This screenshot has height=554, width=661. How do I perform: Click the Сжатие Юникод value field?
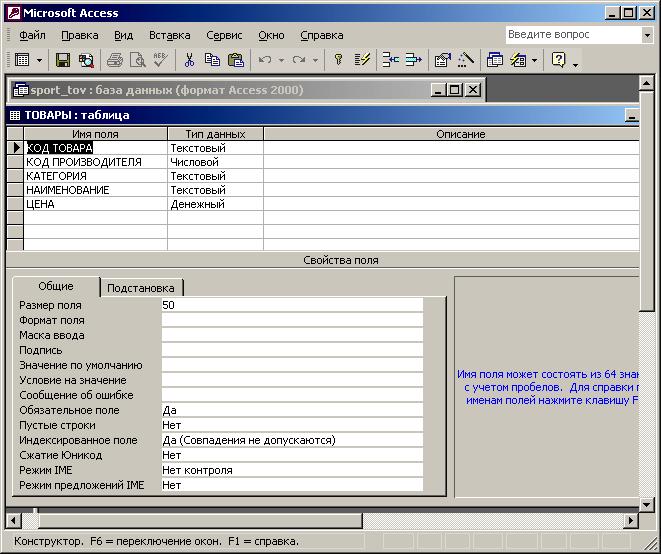coord(292,455)
